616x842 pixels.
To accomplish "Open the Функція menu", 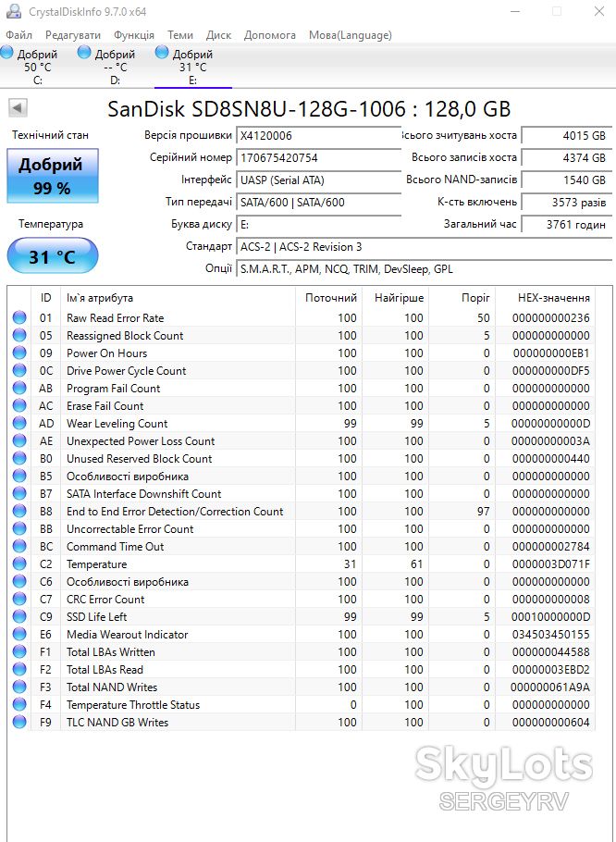I will (x=133, y=35).
